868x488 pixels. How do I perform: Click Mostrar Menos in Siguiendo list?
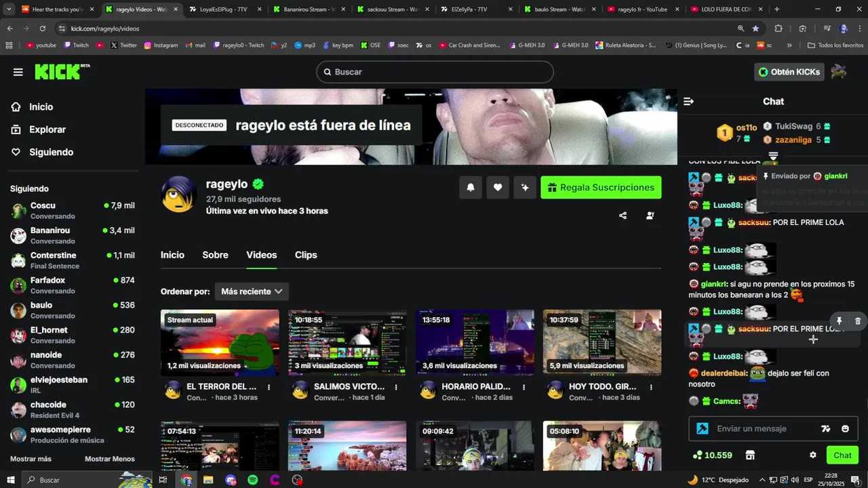110,459
